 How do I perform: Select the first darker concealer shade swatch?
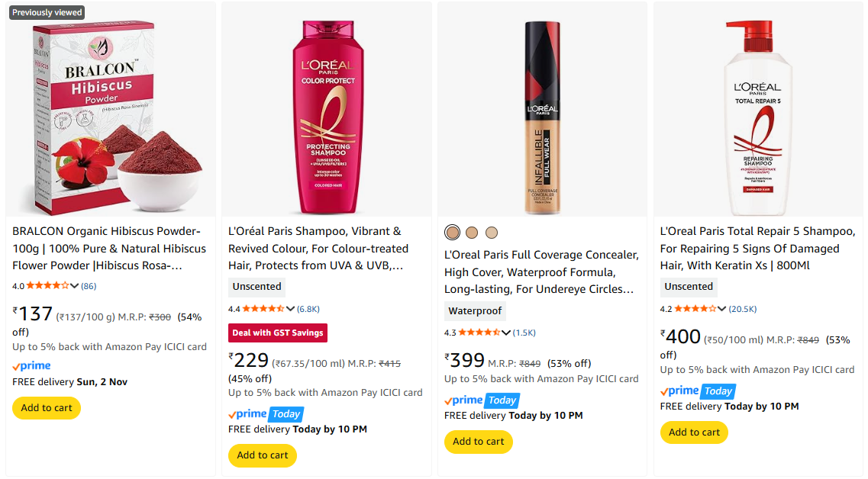453,233
